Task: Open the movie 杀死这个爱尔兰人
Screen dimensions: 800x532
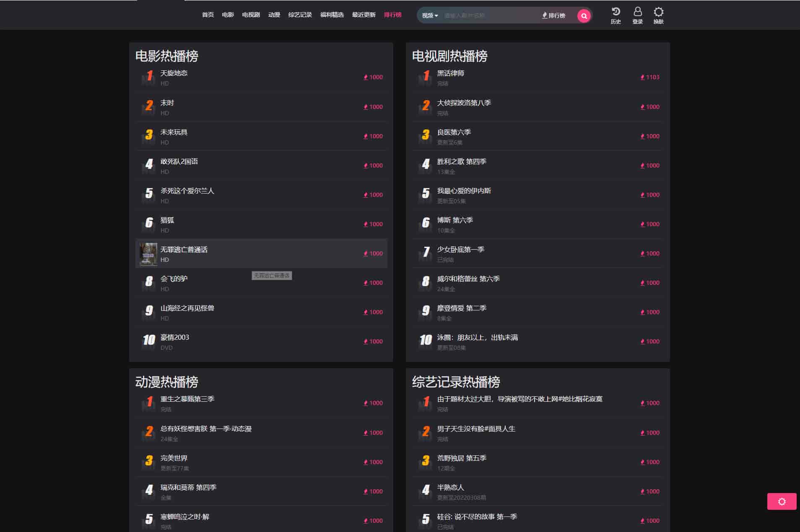Action: (187, 191)
